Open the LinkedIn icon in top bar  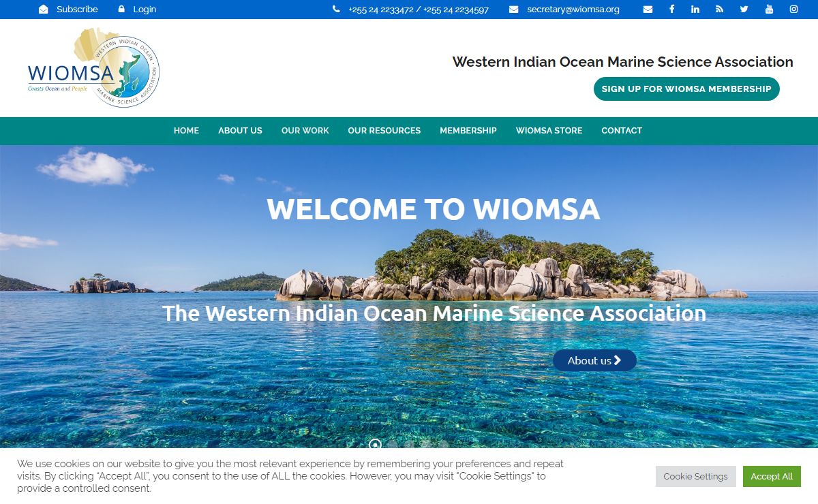pyautogui.click(x=695, y=10)
